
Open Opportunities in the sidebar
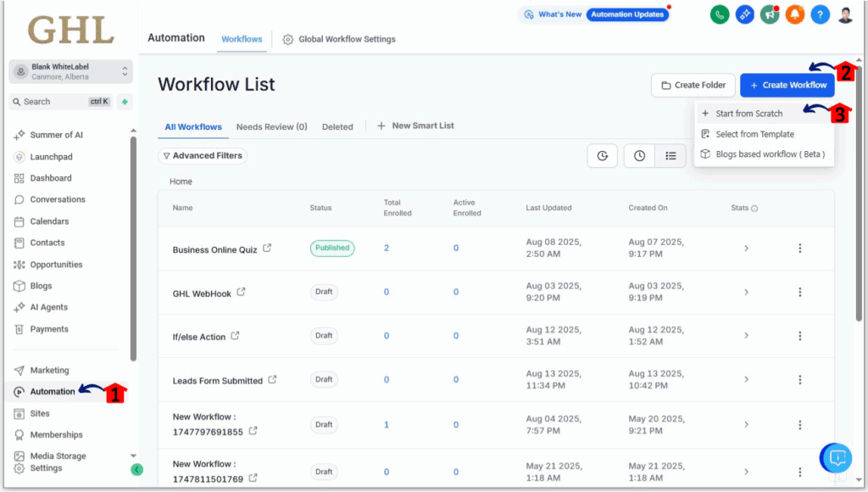56,265
